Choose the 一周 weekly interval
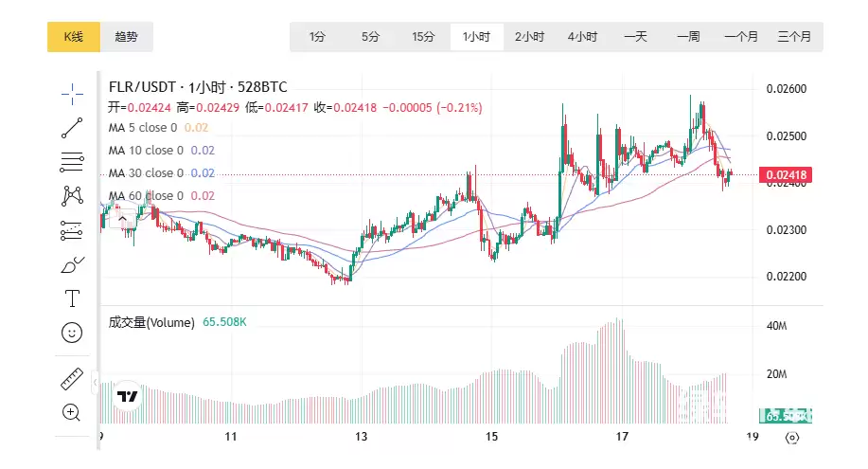This screenshot has width=868, height=469. point(688,37)
